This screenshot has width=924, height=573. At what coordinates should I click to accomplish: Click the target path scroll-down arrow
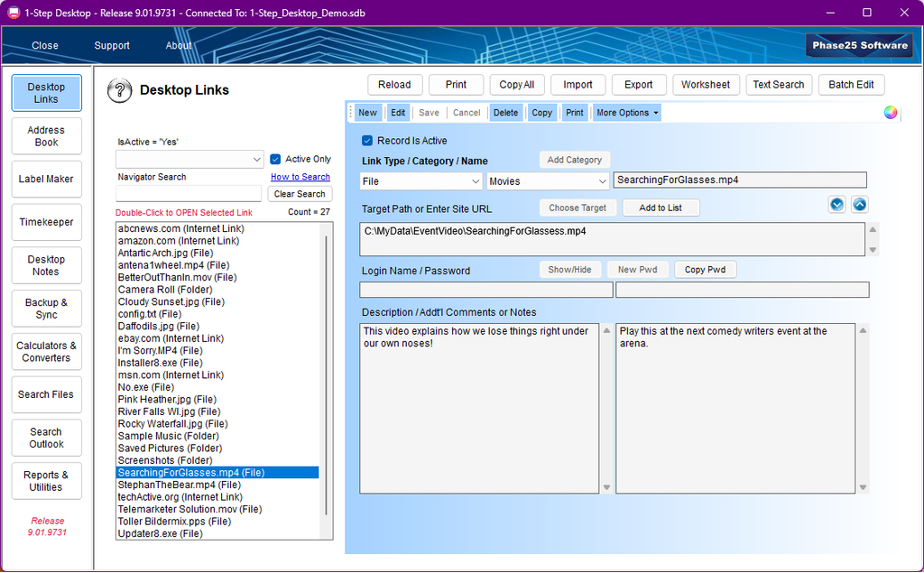873,250
